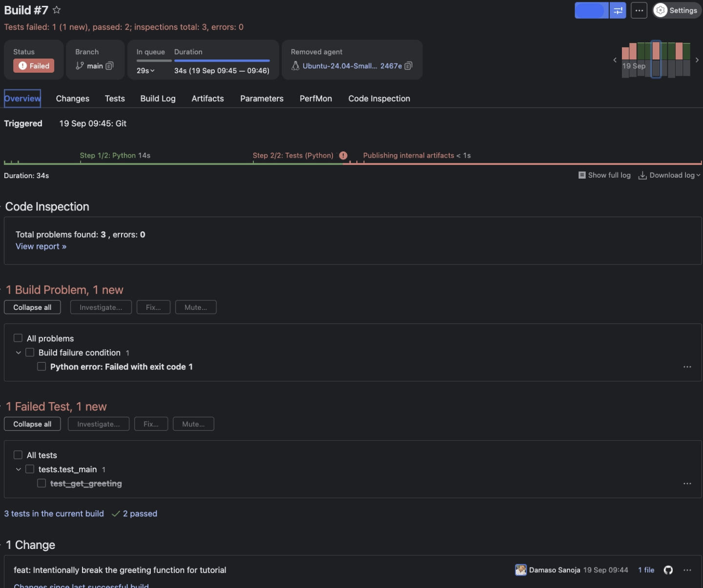Check the All problems checkbox

(x=18, y=338)
